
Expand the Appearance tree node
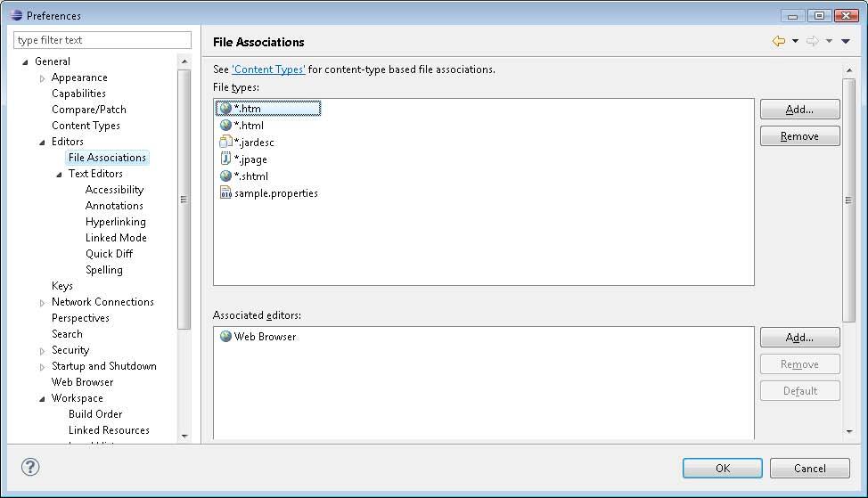42,78
